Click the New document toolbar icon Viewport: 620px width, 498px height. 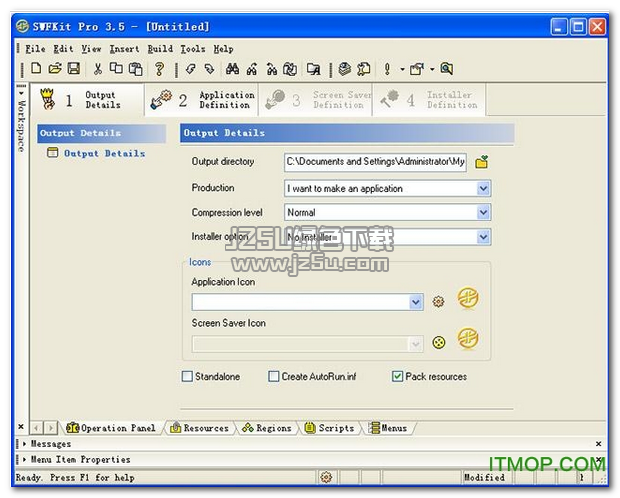36,69
